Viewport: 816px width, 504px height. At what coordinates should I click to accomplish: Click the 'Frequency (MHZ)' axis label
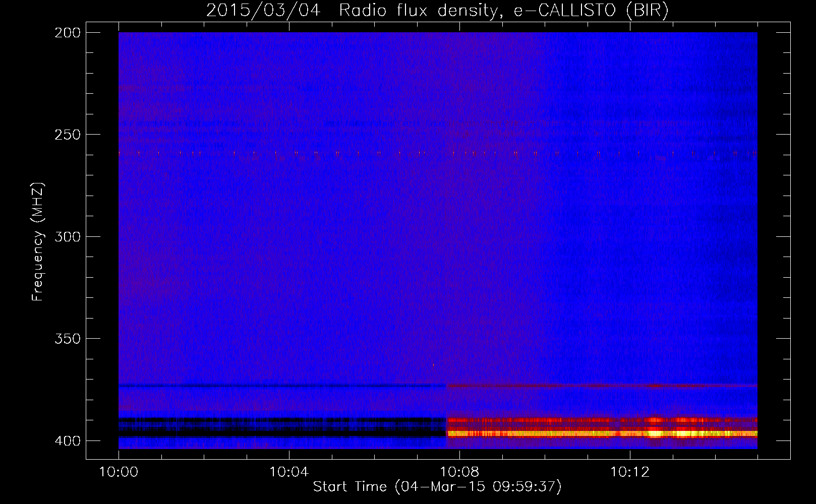pos(38,242)
